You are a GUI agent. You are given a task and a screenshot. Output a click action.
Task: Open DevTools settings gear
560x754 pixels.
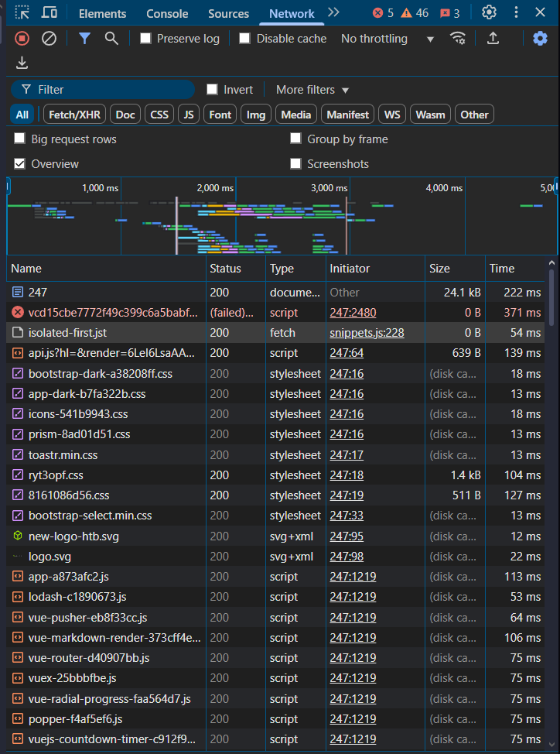489,13
